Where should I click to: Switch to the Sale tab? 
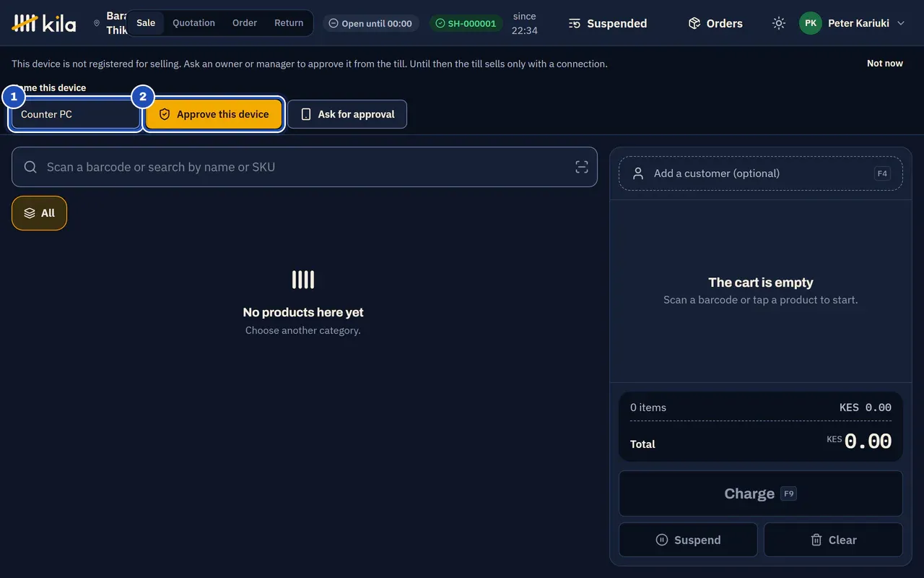click(x=146, y=23)
